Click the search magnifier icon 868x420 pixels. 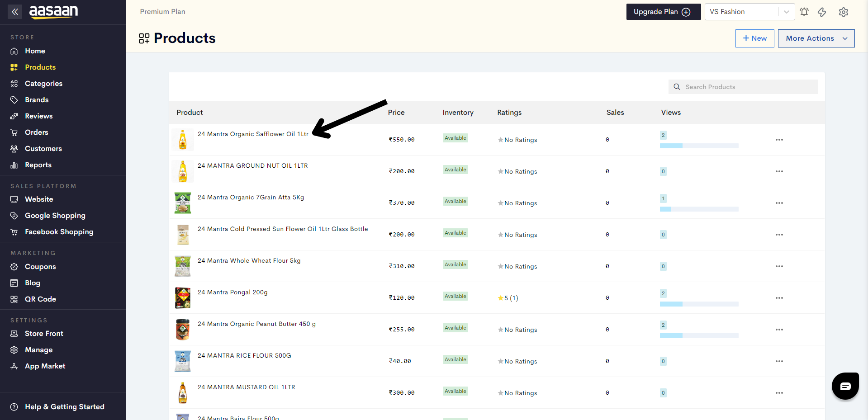tap(677, 87)
